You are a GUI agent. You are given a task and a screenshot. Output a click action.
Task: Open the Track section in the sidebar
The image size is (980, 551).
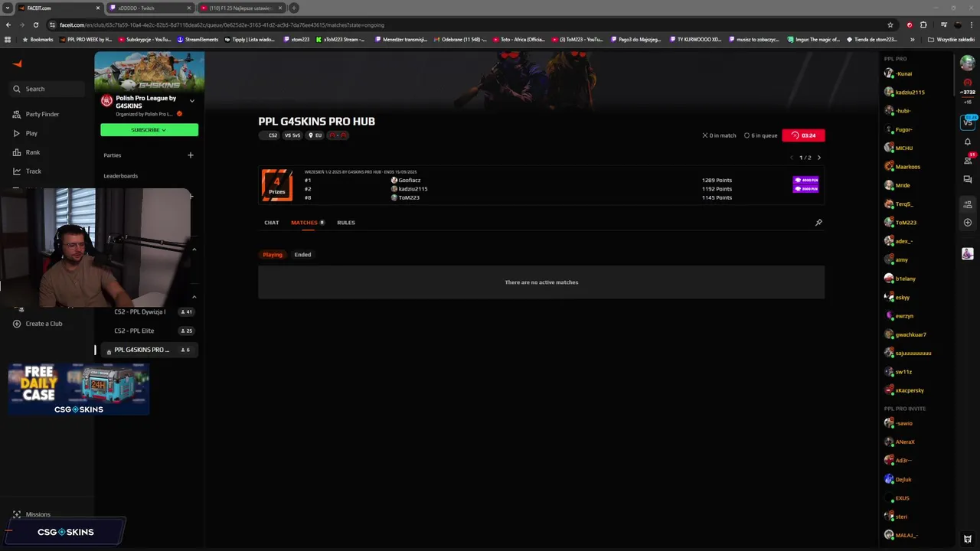click(27, 171)
